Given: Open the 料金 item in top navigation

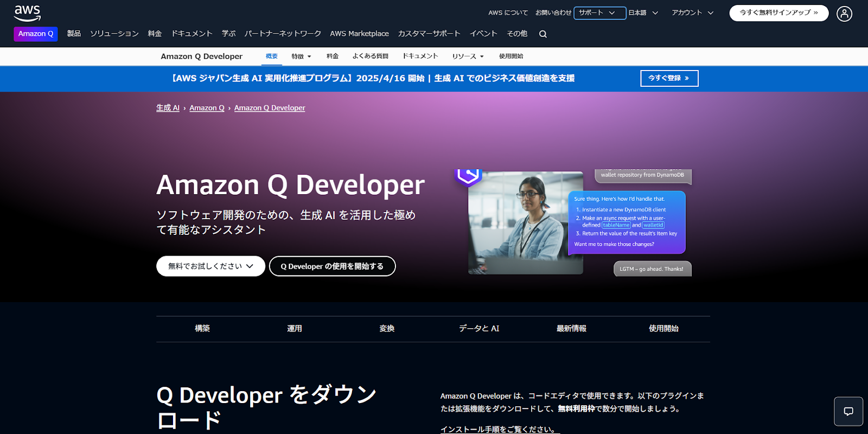Looking at the screenshot, I should click(x=155, y=34).
